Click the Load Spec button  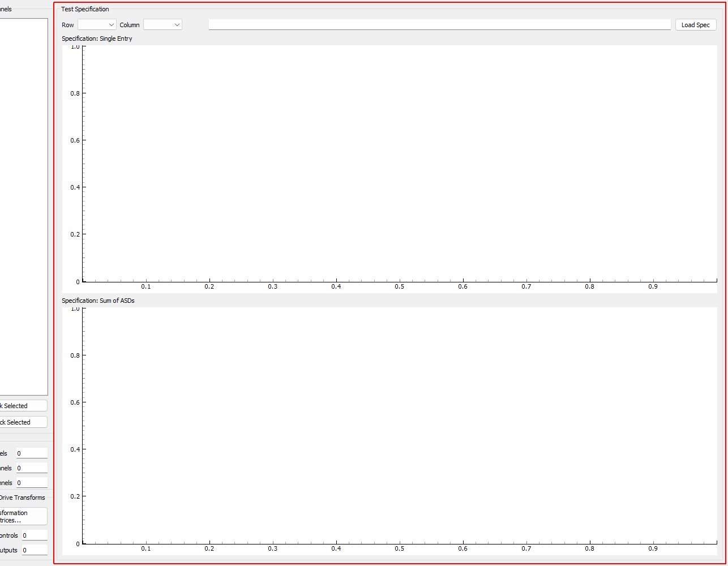(x=695, y=24)
